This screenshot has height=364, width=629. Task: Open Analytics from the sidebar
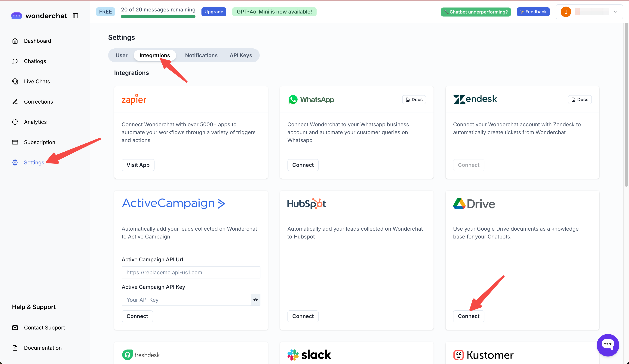pos(35,122)
